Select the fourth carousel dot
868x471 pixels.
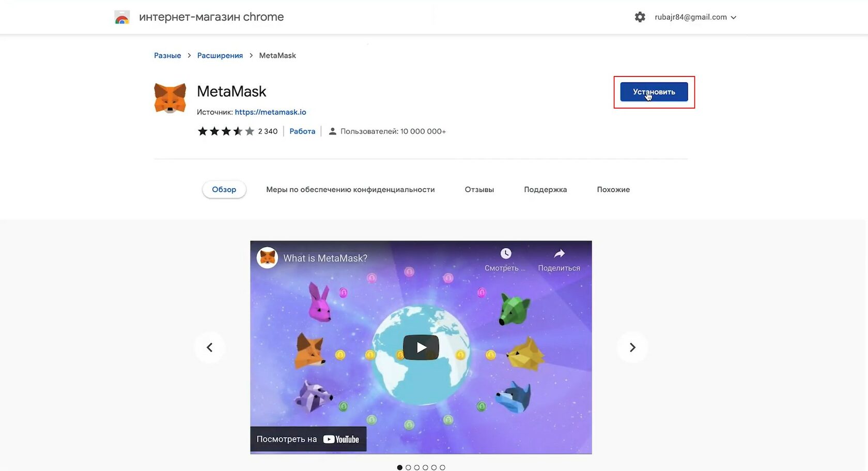pos(425,467)
